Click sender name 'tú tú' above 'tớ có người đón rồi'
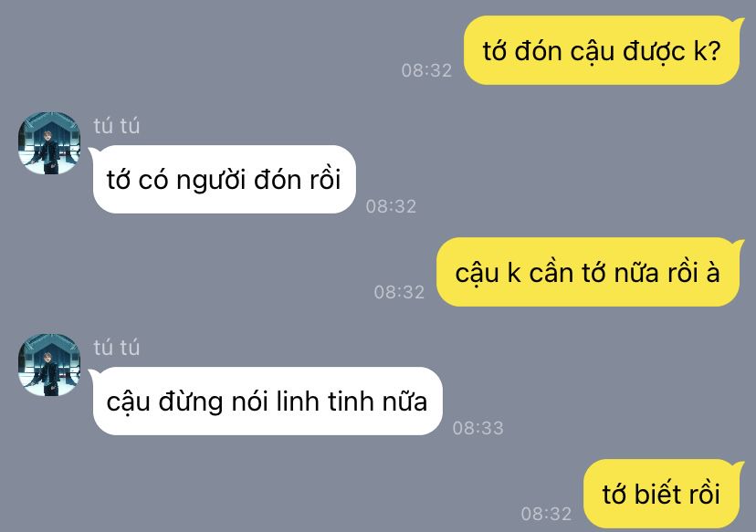This screenshot has width=756, height=532. 117,126
